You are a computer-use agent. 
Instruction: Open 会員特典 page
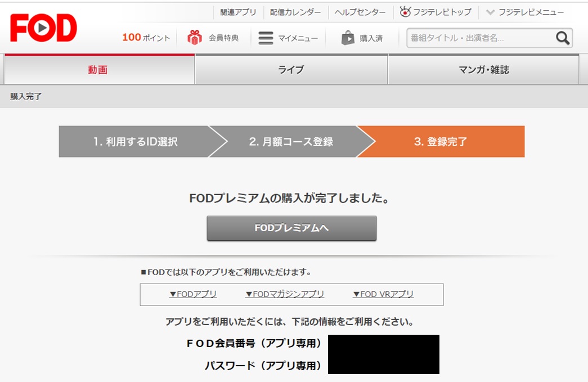pyautogui.click(x=224, y=38)
